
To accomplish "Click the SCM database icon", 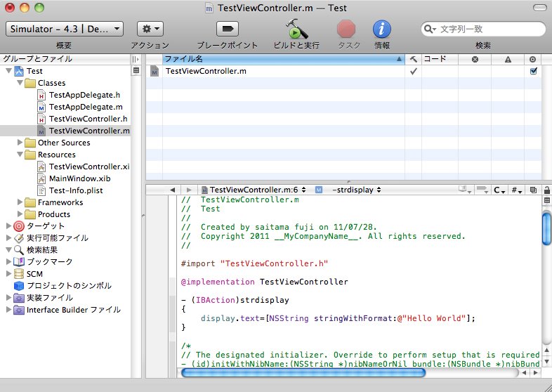I will (19, 274).
